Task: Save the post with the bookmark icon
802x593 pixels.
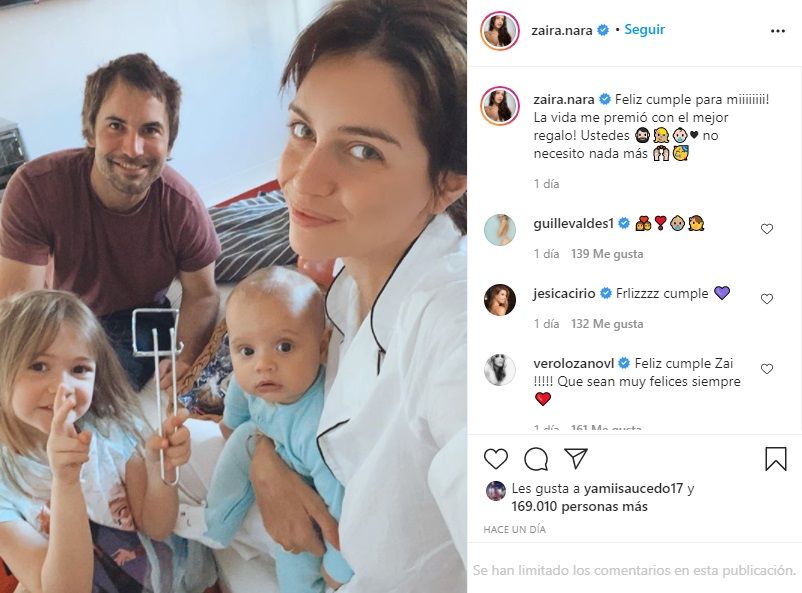Action: (x=775, y=458)
